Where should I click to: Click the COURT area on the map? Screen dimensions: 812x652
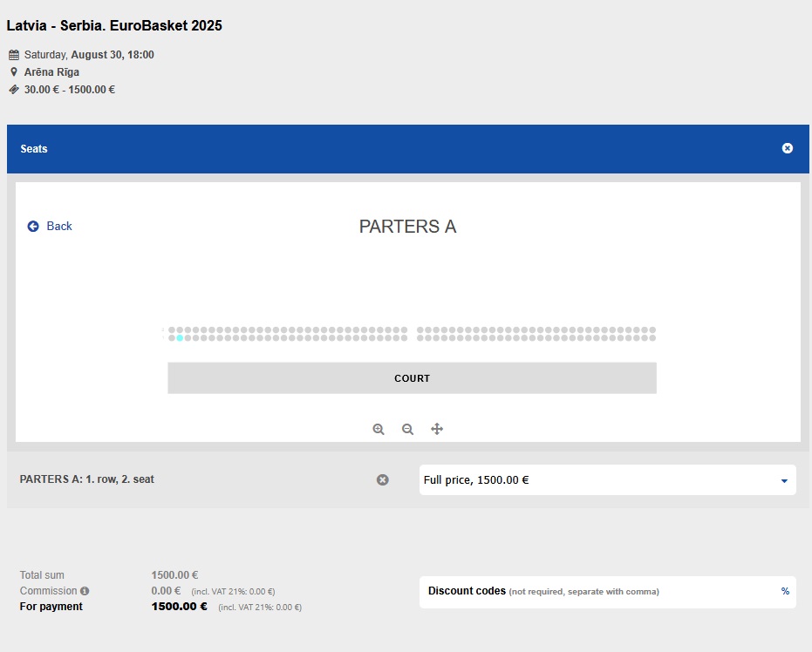click(412, 378)
